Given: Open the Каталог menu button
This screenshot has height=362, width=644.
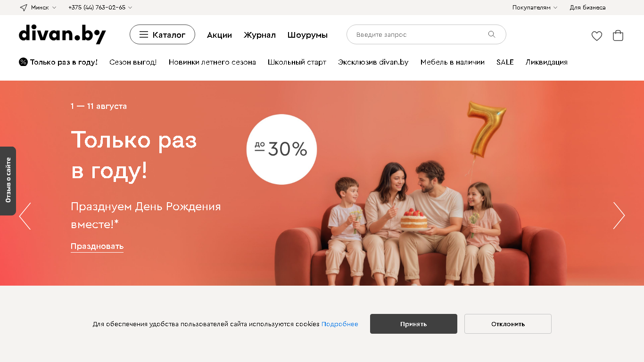Looking at the screenshot, I should click(x=162, y=34).
